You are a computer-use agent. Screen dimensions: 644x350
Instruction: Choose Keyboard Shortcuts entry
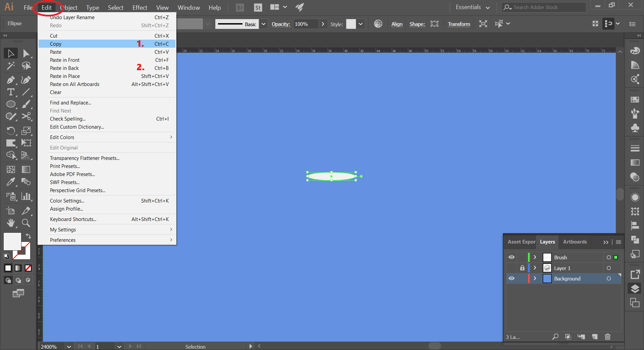pyautogui.click(x=107, y=219)
